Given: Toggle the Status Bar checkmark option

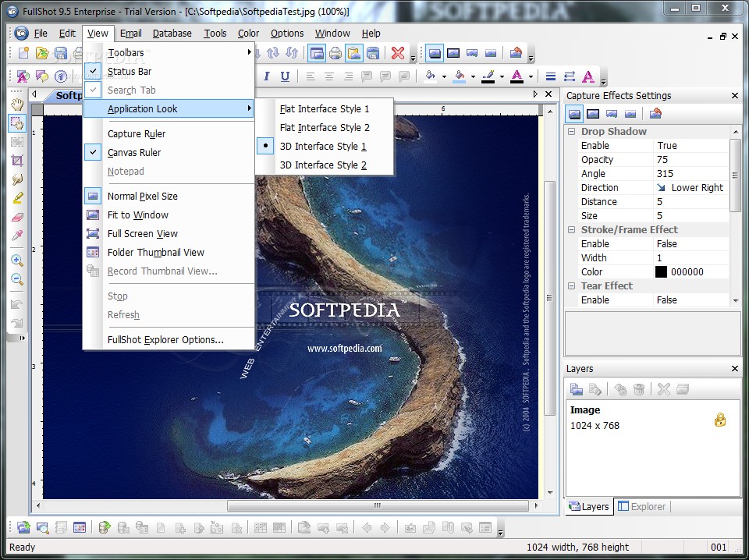Looking at the screenshot, I should click(169, 71).
